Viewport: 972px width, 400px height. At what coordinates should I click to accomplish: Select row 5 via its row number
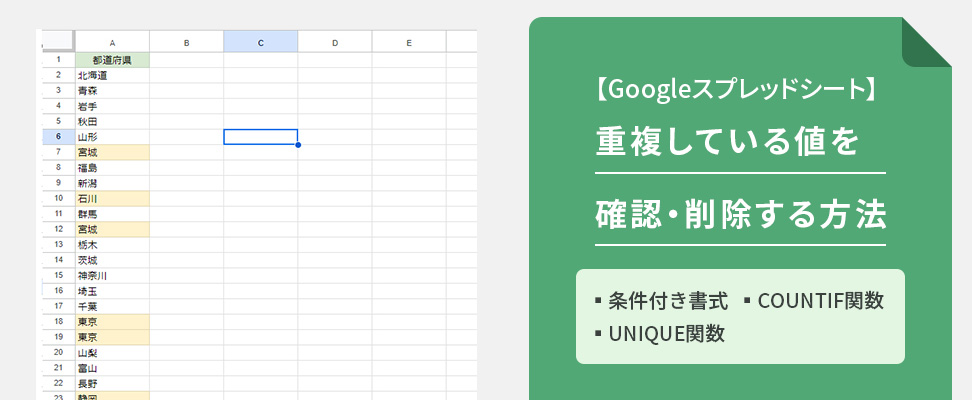point(58,122)
